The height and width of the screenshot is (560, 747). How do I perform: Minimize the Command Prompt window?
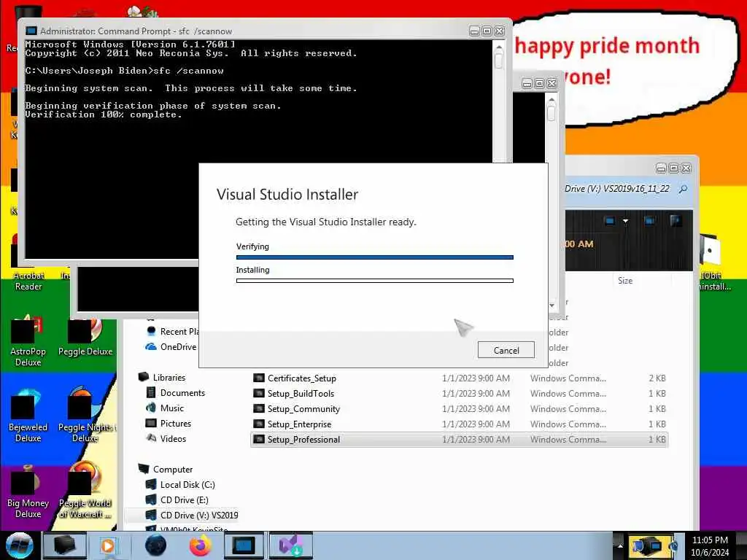click(x=474, y=31)
